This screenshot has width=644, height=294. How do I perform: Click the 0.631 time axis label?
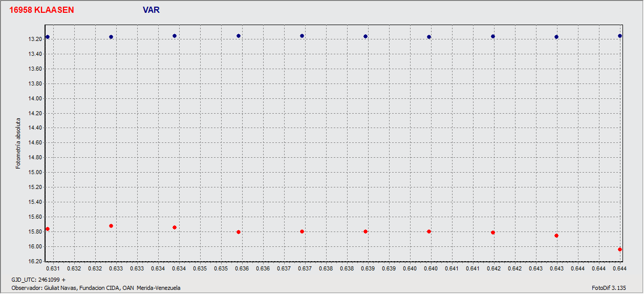[x=53, y=268]
